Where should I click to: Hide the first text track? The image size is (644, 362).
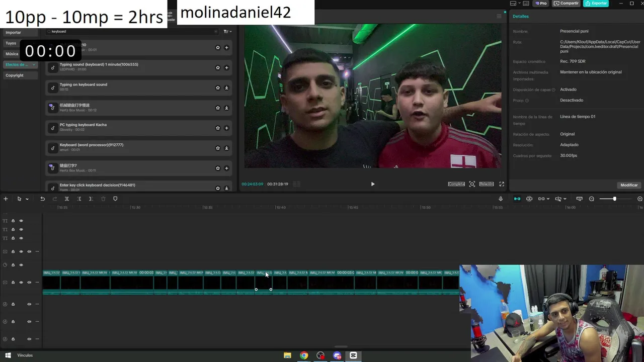21,221
